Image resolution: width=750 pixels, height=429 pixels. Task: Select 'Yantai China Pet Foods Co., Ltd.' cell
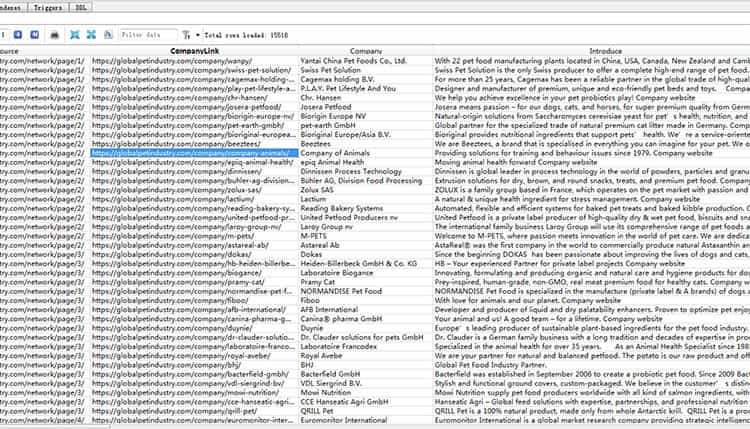coord(366,61)
